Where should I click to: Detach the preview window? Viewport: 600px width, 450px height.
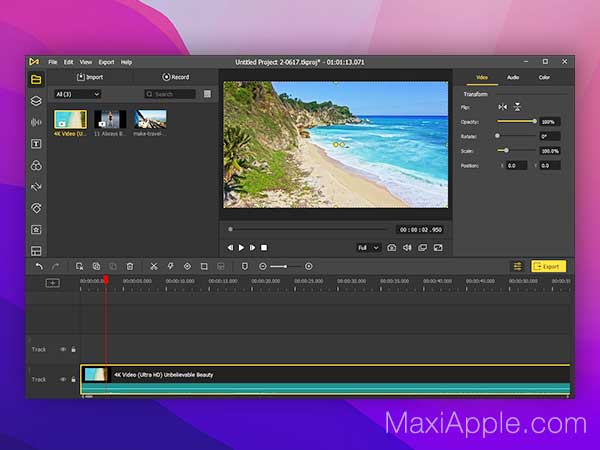422,248
